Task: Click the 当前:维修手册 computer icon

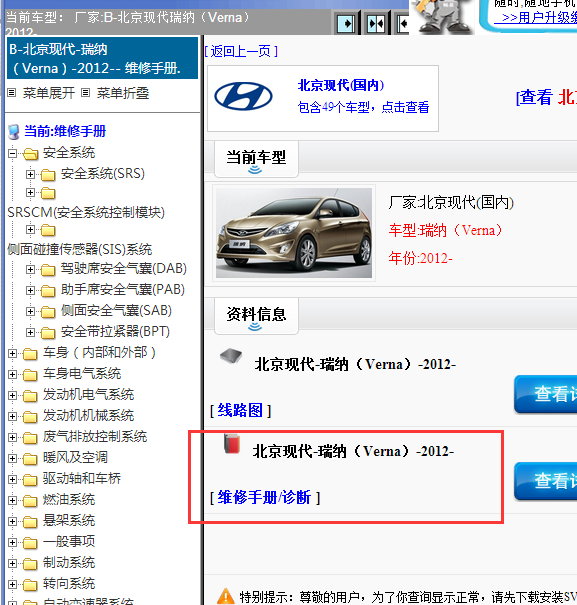Action: tap(14, 132)
